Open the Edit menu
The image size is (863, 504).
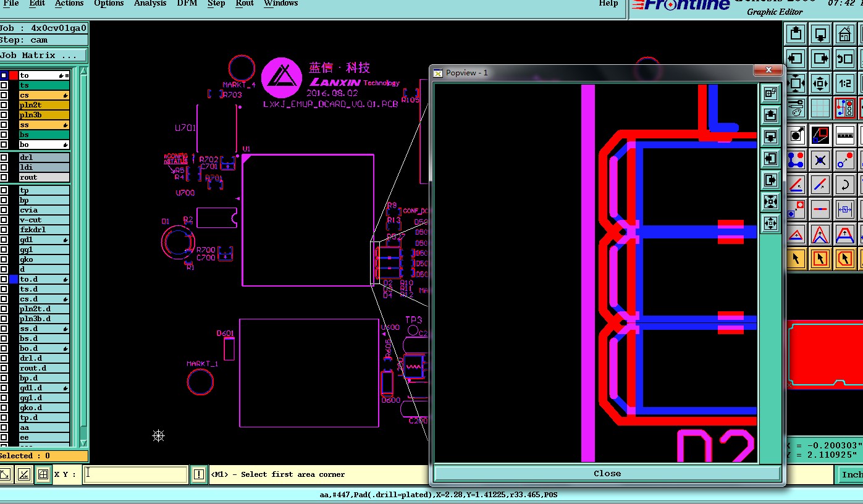click(x=37, y=4)
